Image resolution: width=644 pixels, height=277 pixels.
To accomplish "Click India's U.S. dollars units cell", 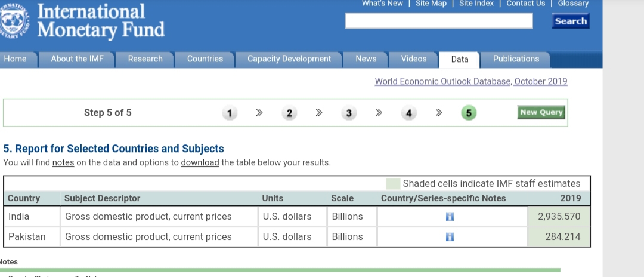I will pos(292,217).
